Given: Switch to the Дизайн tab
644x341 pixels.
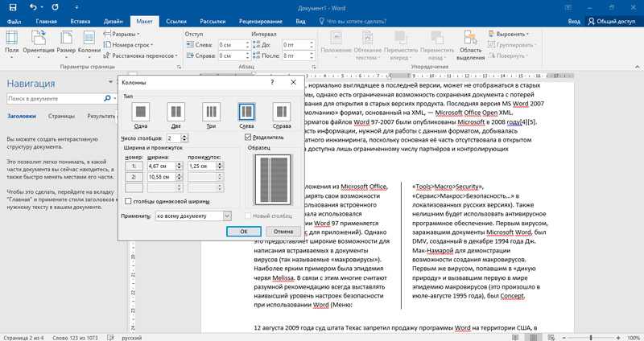Looking at the screenshot, I should click(113, 22).
